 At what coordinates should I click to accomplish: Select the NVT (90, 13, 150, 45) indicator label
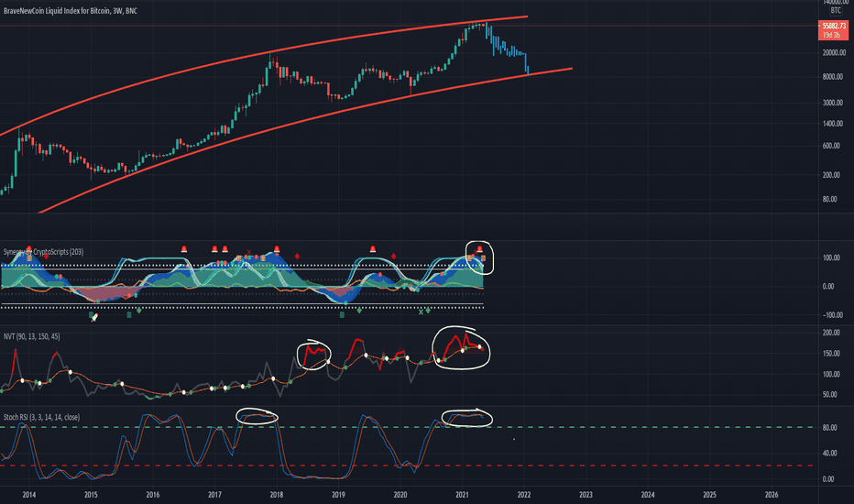[x=31, y=336]
